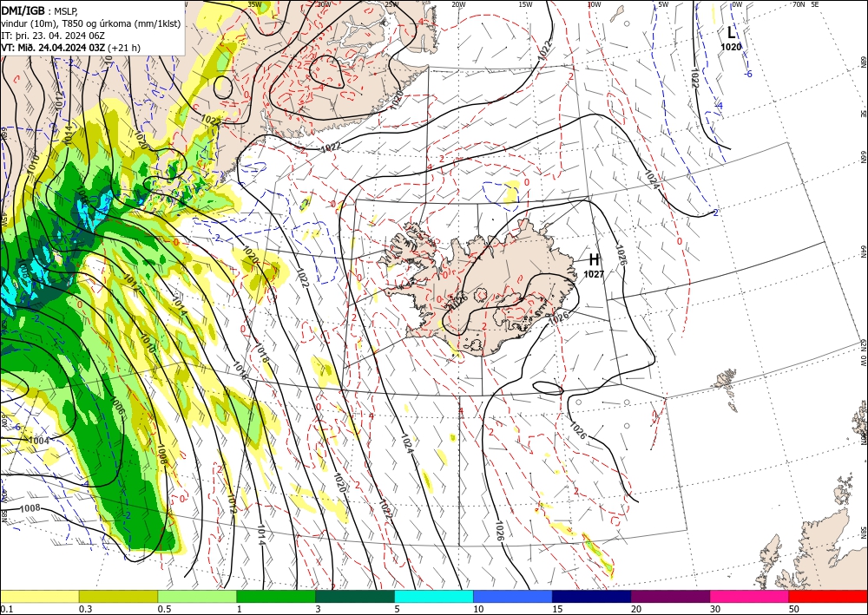Viewport: 868px width, 615px height.
Task: Select the pink 30–50 legend swatch
Action: (750, 596)
